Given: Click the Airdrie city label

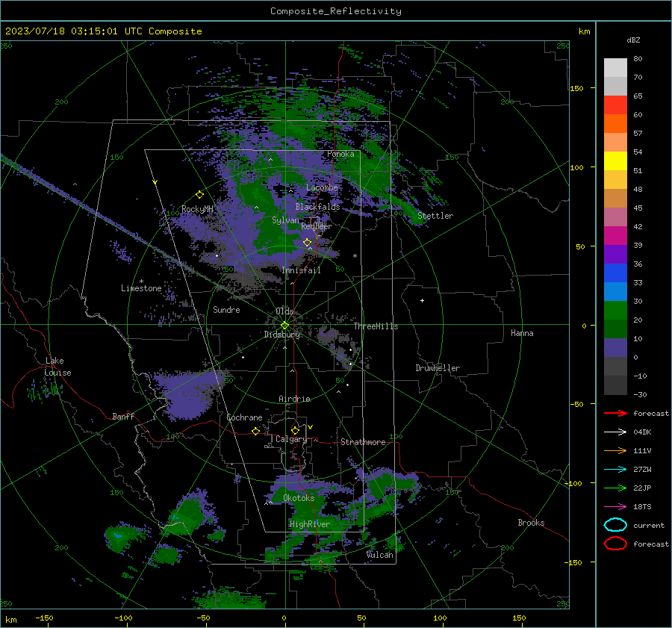Looking at the screenshot, I should pos(294,399).
